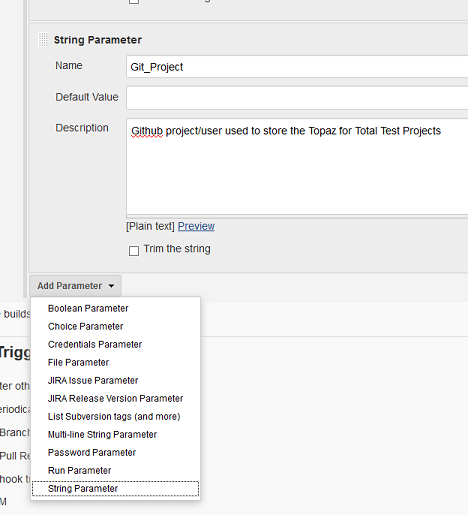Open the Preview link under Description
Screen dimensions: 468x515
196,226
